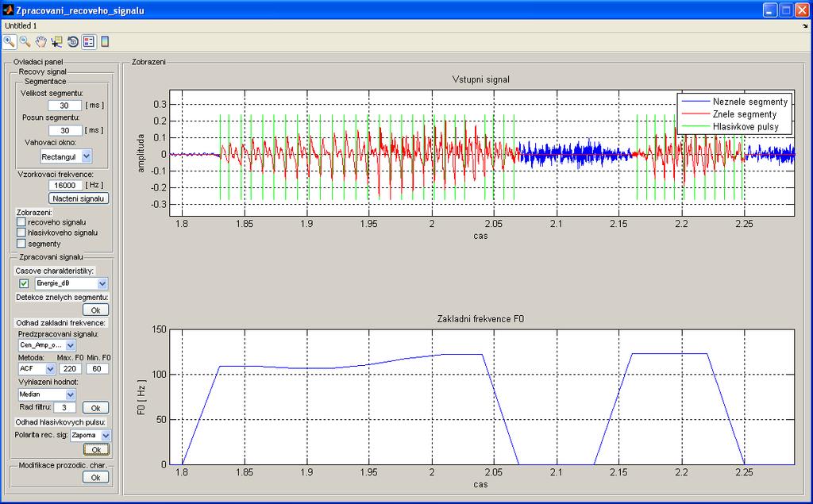
Task: Check the 'segmenty' display checkbox
Action: tap(21, 243)
